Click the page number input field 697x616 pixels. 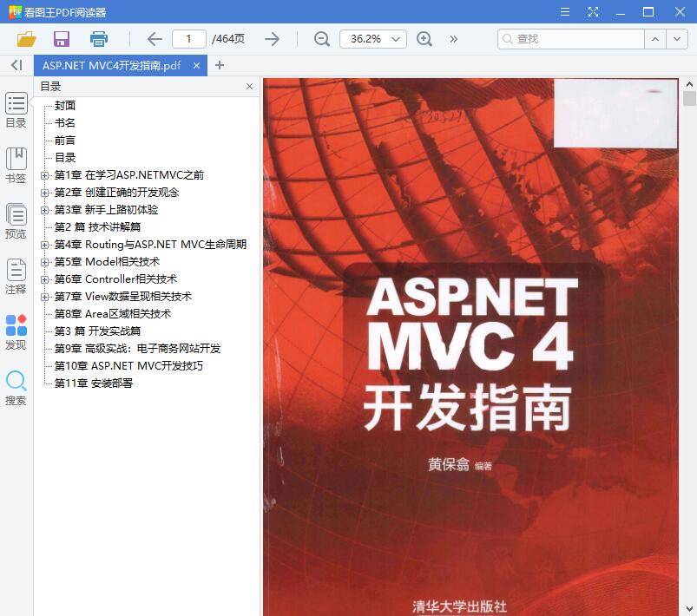(x=189, y=39)
